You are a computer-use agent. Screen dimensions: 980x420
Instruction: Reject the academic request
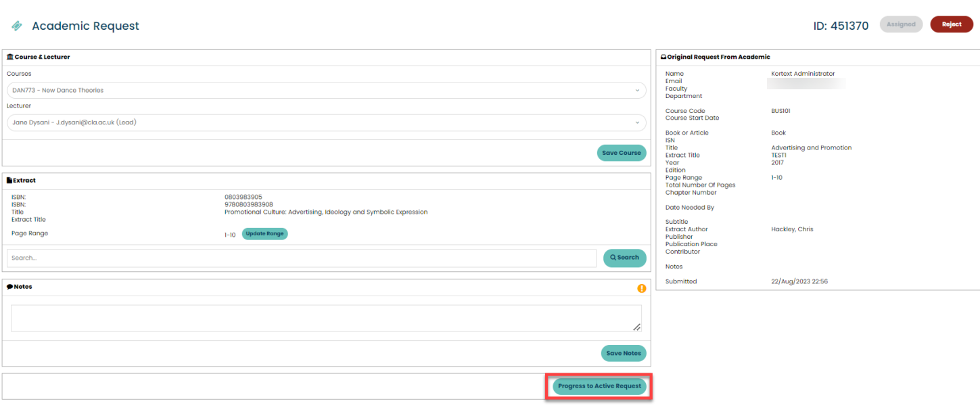click(x=951, y=24)
